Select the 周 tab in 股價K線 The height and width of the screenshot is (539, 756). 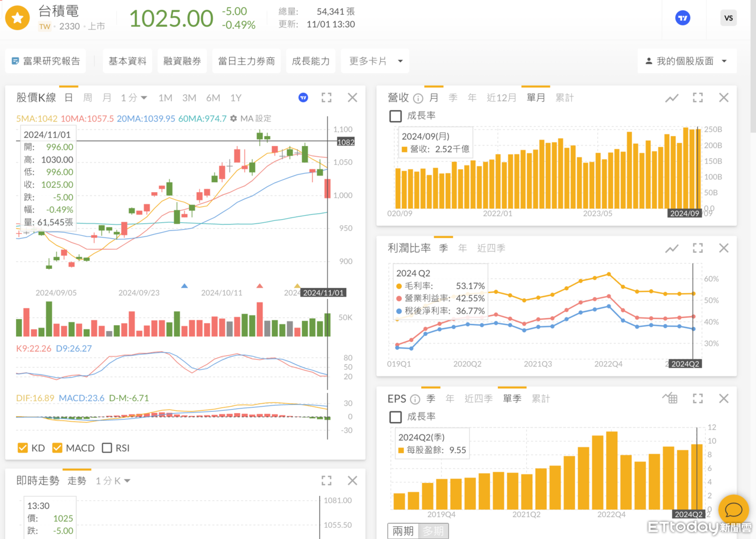click(x=87, y=98)
